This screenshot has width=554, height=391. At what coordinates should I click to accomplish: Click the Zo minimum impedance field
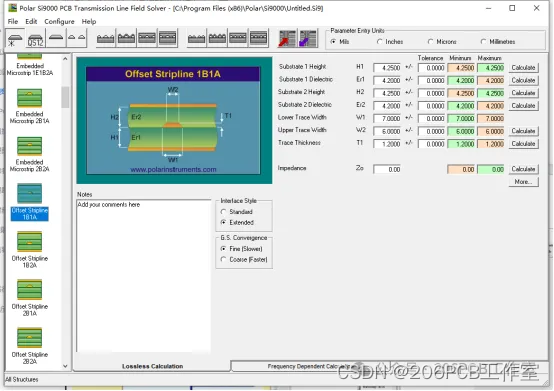(461, 170)
